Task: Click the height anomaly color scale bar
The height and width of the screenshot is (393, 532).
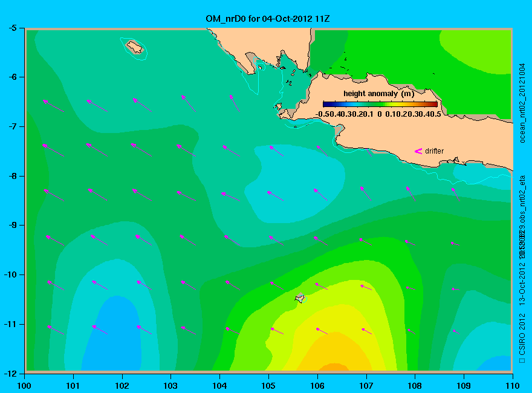Action: click(380, 104)
